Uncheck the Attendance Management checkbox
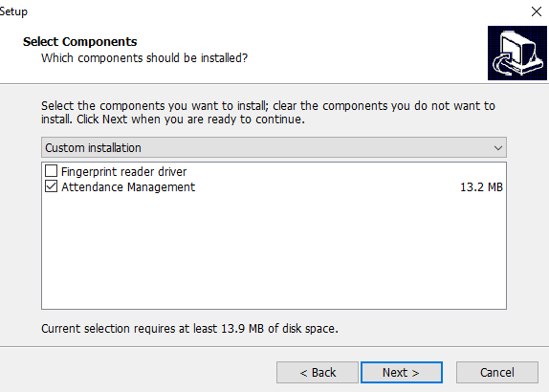The width and height of the screenshot is (549, 392). coord(51,186)
